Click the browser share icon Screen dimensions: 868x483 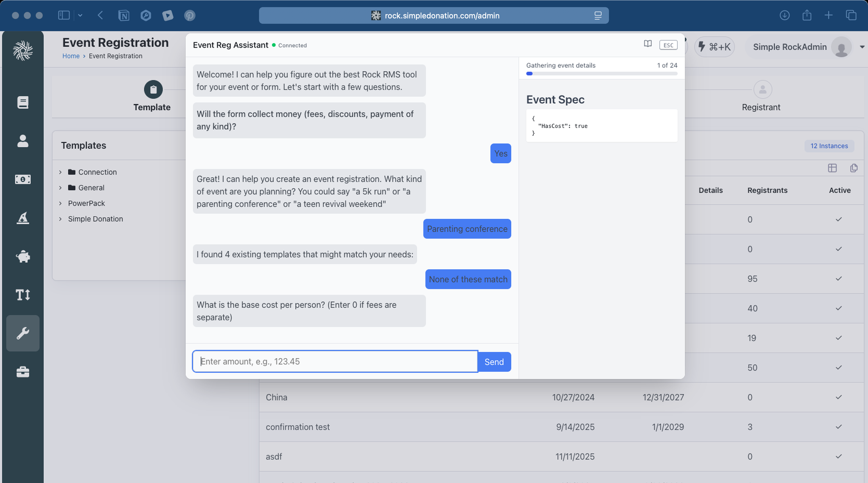[x=807, y=15]
